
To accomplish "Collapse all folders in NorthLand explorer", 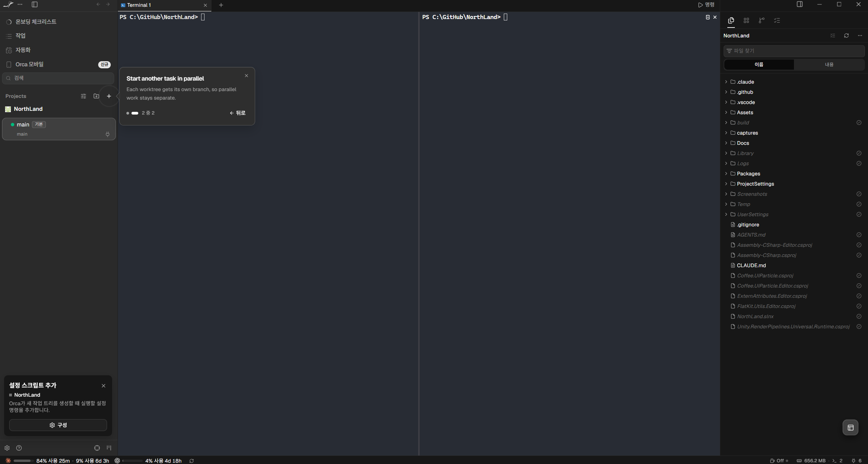I will click(x=833, y=36).
